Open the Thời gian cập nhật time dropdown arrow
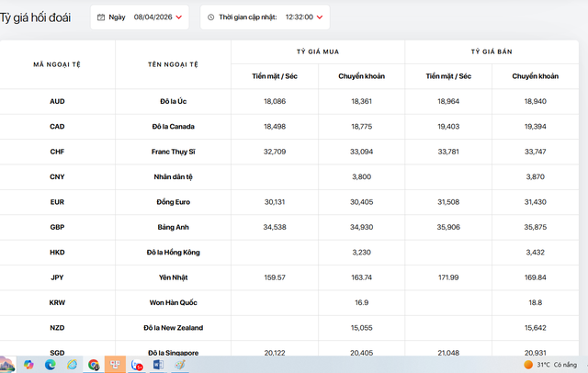Image resolution: width=588 pixels, height=373 pixels. coord(320,17)
